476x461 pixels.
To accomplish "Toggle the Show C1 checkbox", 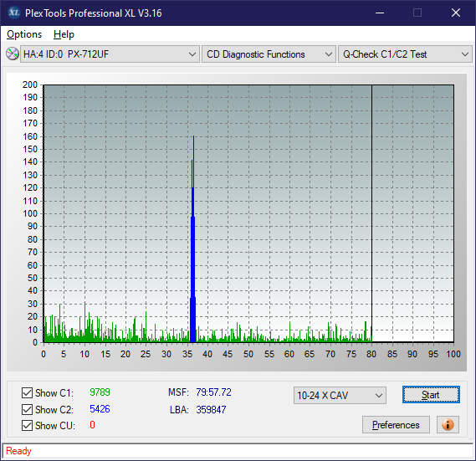I will coord(27,392).
